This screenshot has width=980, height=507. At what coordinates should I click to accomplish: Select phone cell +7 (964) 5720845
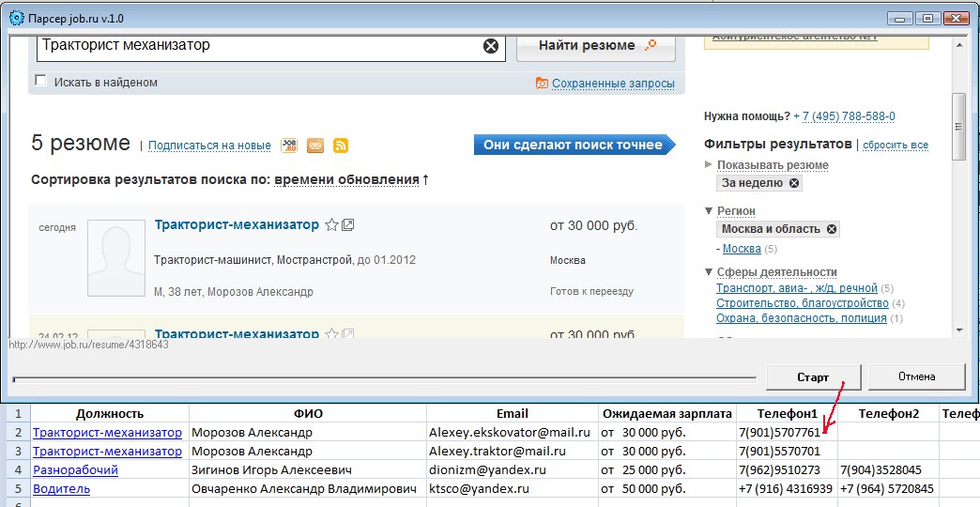tap(888, 489)
